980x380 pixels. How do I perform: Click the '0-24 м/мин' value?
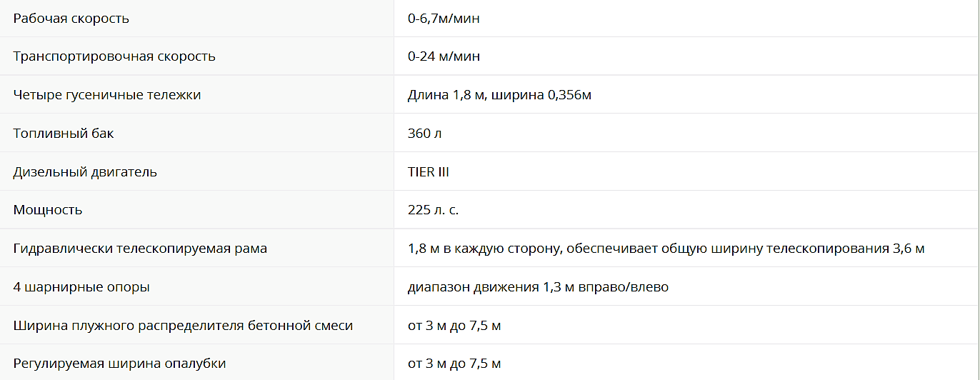pos(444,56)
